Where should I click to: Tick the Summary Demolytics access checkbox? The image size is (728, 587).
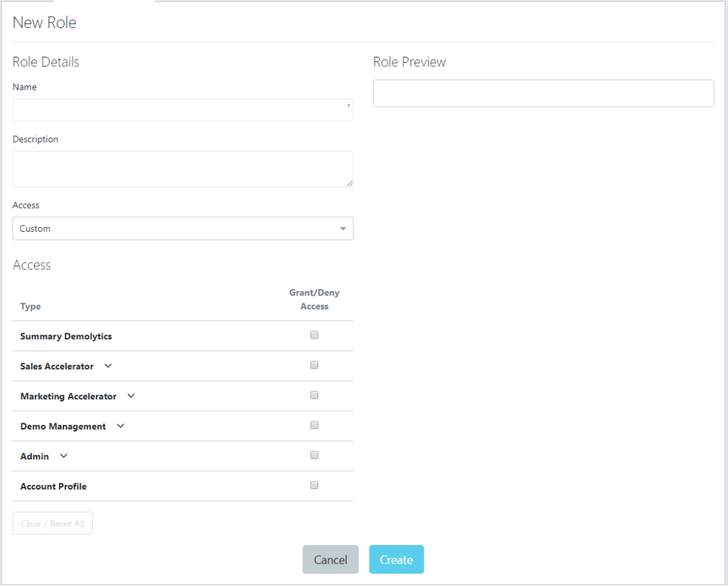point(314,335)
